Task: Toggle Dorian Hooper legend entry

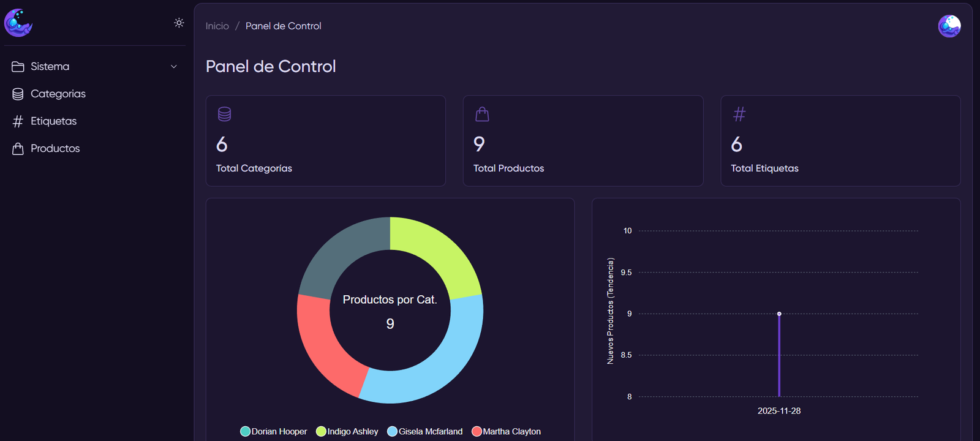Action: (274, 431)
